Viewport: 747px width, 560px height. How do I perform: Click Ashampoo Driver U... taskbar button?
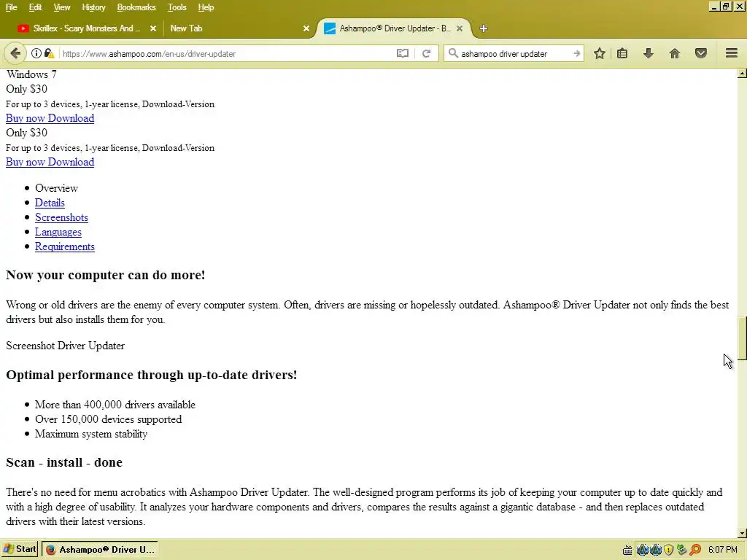click(99, 550)
